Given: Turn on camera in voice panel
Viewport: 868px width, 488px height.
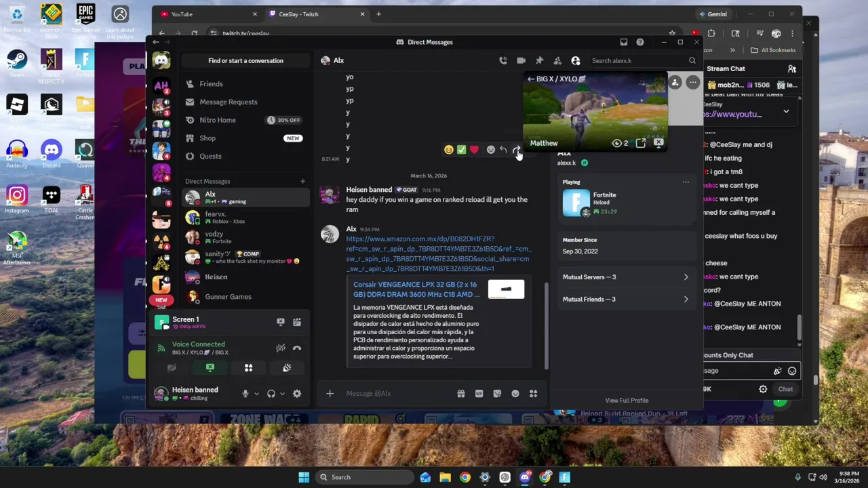Looking at the screenshot, I should click(x=172, y=367).
